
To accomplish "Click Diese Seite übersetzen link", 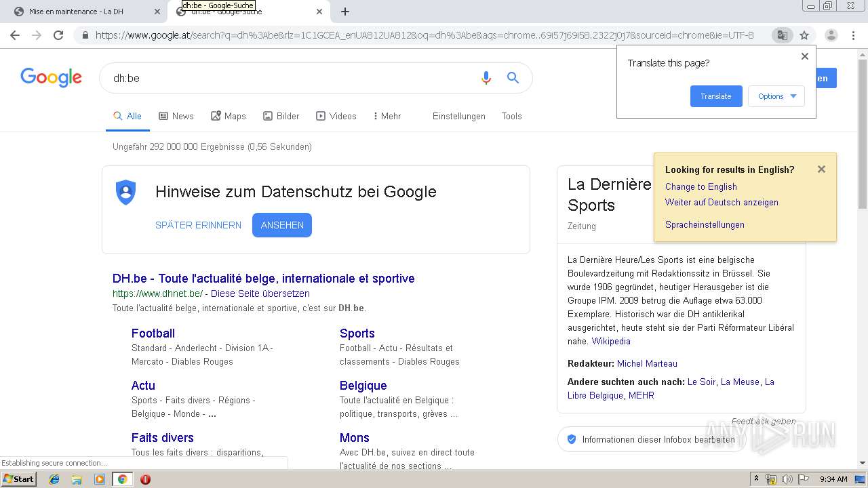I will (x=260, y=293).
